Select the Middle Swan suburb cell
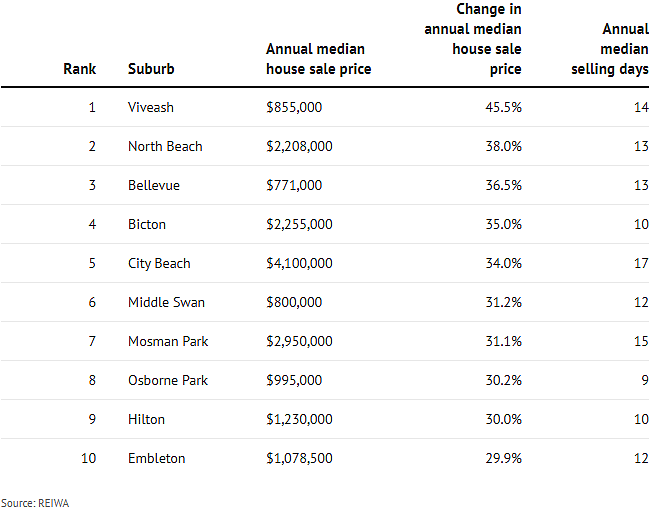 click(x=166, y=302)
